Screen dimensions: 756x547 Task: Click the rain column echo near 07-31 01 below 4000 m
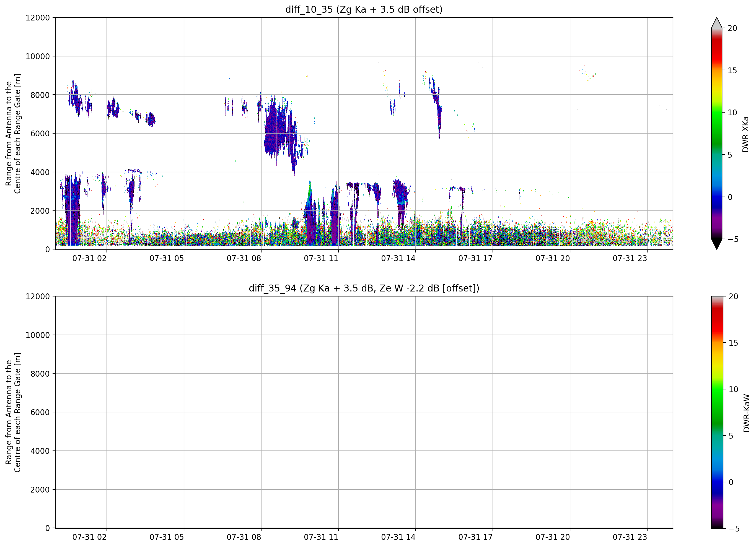(x=72, y=210)
